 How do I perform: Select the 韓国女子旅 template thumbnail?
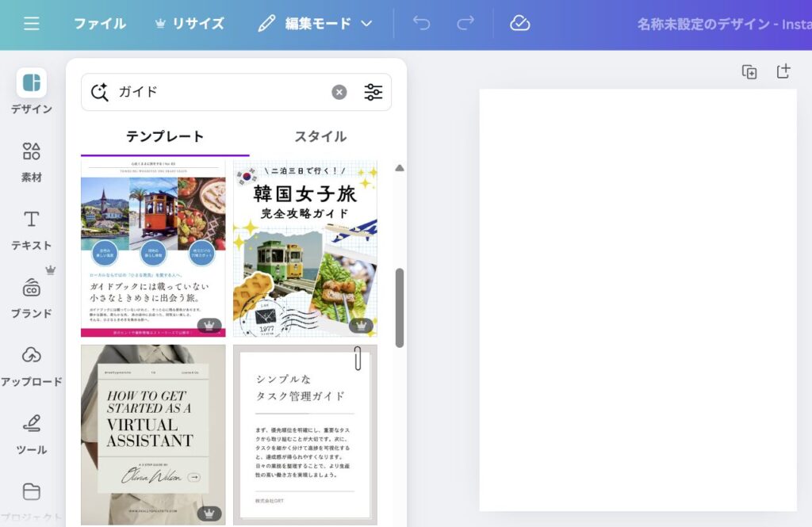point(305,249)
